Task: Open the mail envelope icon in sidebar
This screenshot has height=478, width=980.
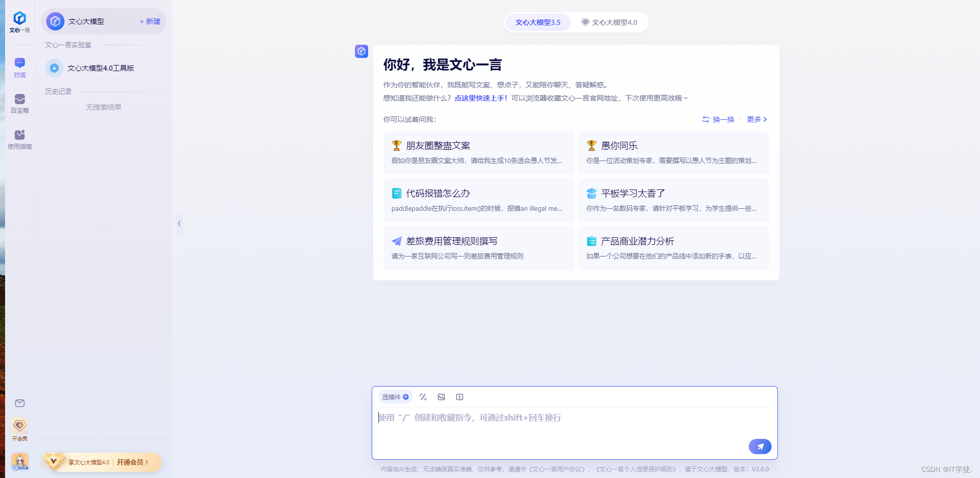Action: (x=20, y=403)
